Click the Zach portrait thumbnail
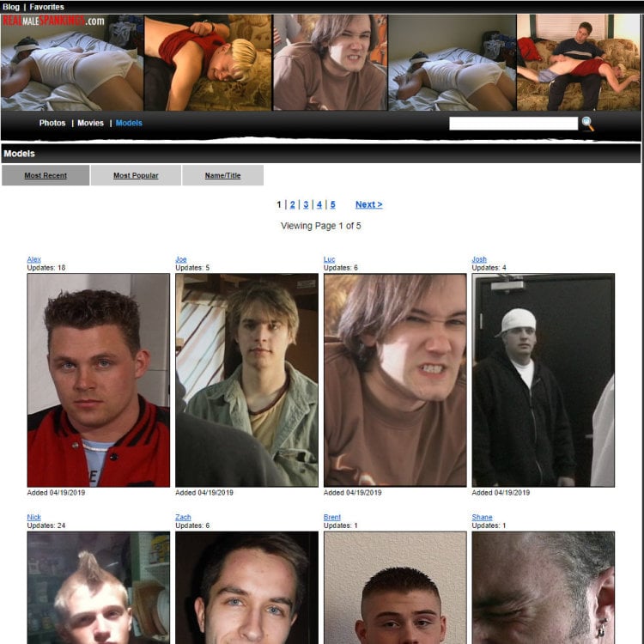 246,587
